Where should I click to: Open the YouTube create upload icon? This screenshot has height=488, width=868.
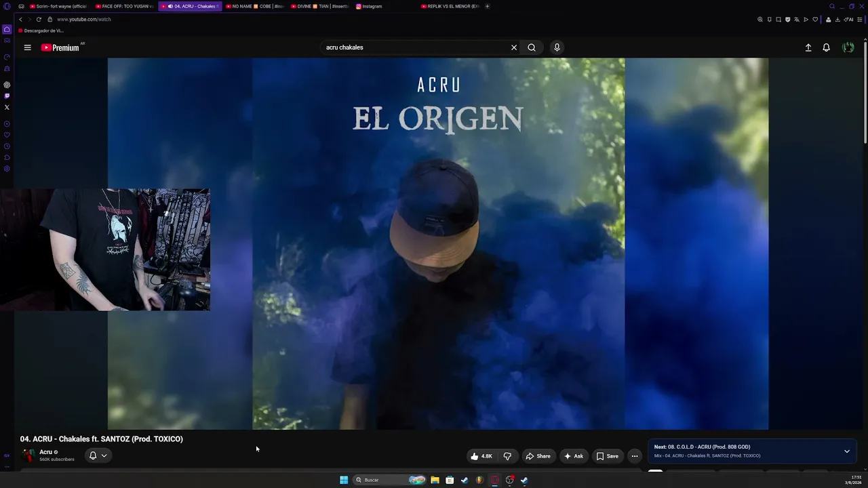point(808,47)
